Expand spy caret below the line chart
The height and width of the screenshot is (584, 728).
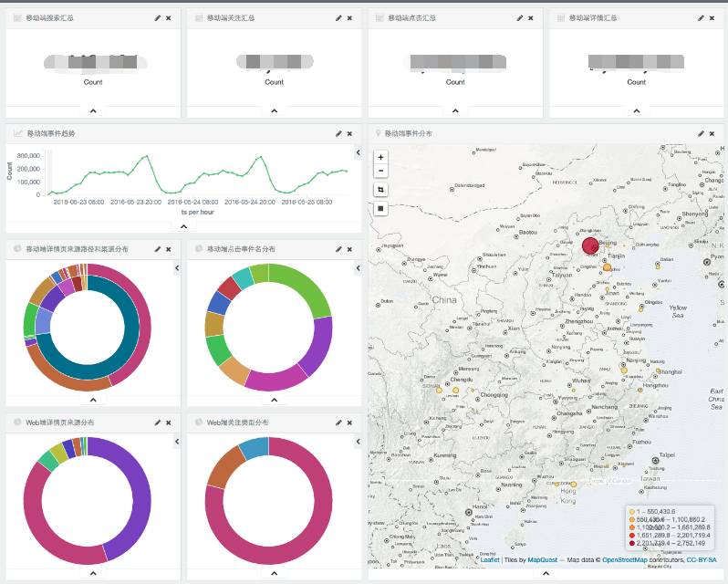(x=184, y=226)
